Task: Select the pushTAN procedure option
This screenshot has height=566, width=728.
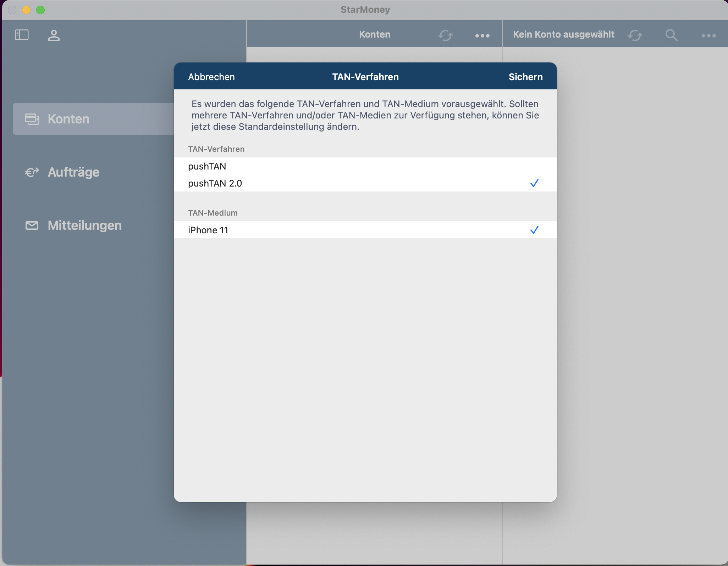Action: click(207, 166)
